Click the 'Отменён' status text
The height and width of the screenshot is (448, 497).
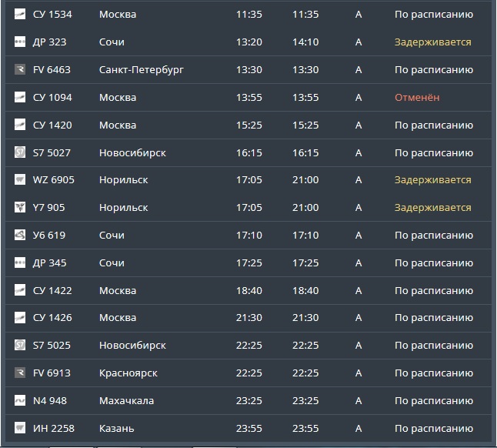click(x=416, y=98)
